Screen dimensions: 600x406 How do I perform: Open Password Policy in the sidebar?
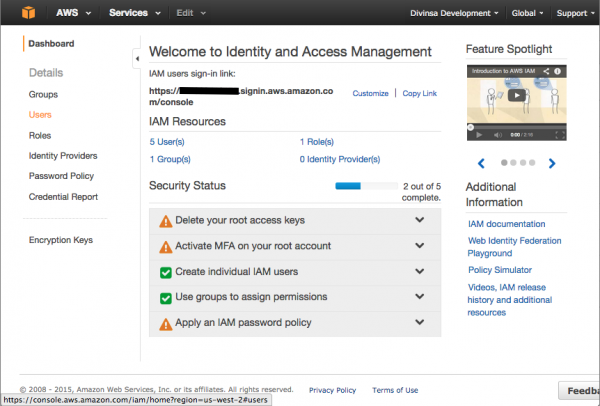coord(61,176)
